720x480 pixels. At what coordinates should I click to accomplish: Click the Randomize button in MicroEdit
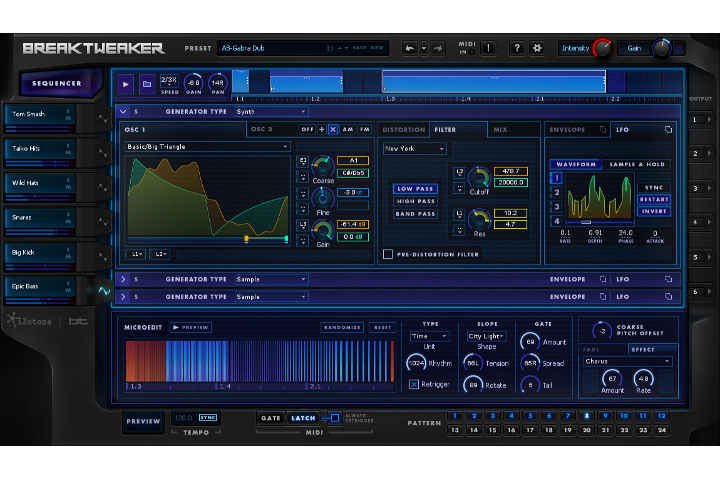[342, 327]
